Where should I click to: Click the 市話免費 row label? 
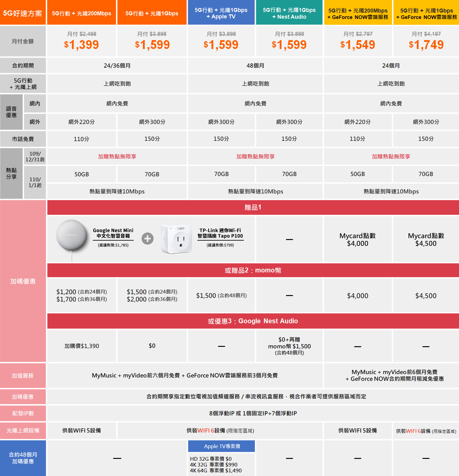click(x=23, y=139)
